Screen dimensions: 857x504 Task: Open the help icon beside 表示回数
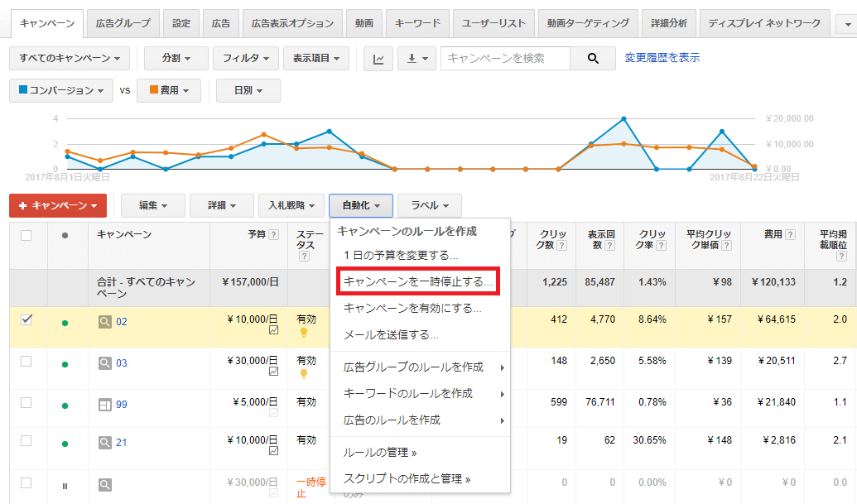[x=610, y=246]
